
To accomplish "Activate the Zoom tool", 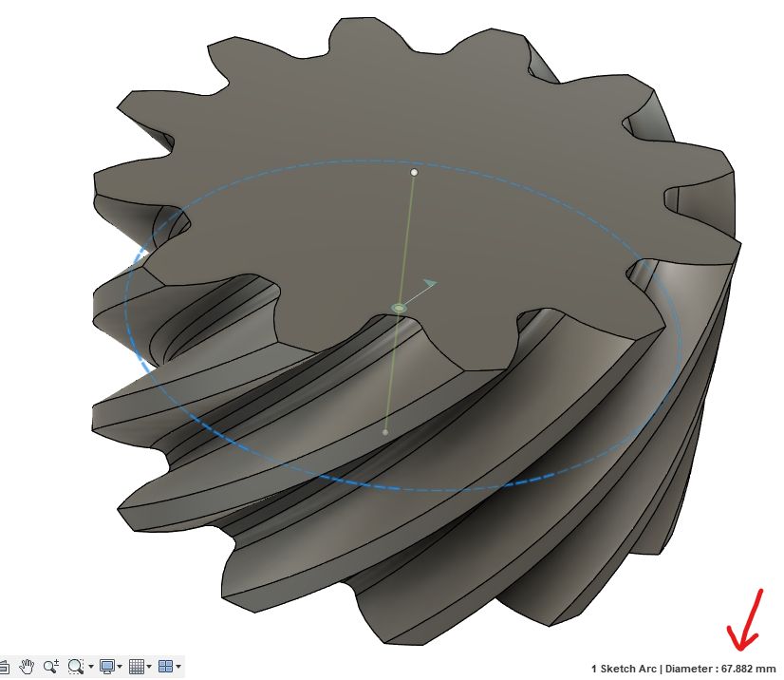I will pos(50,666).
